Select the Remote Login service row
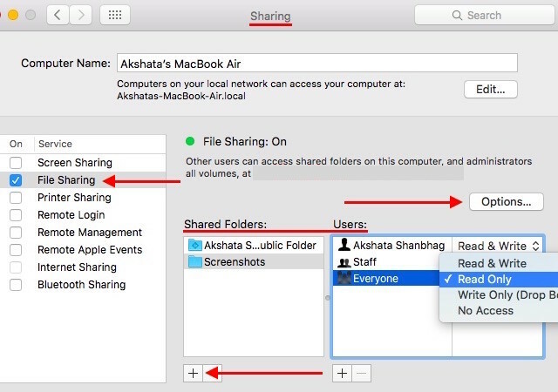 83,215
